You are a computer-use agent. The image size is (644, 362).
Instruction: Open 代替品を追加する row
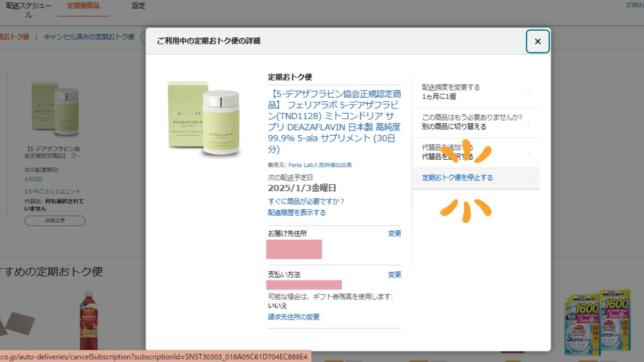coord(476,153)
